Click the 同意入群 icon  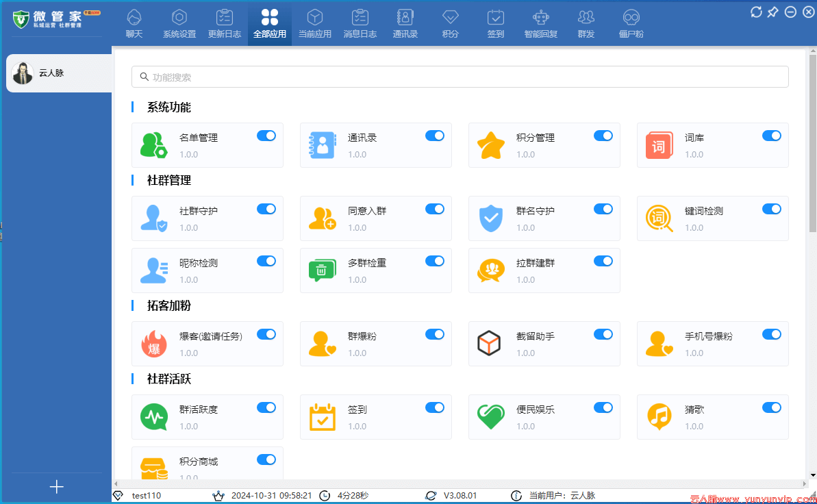[322, 218]
